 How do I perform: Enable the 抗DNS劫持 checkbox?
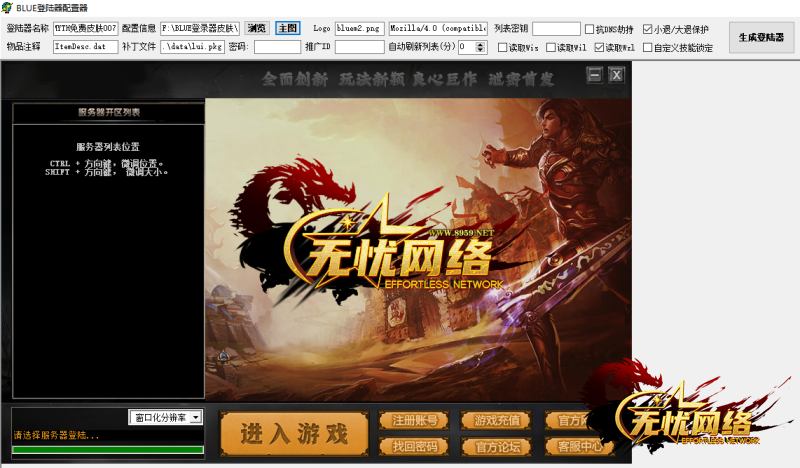(x=589, y=29)
